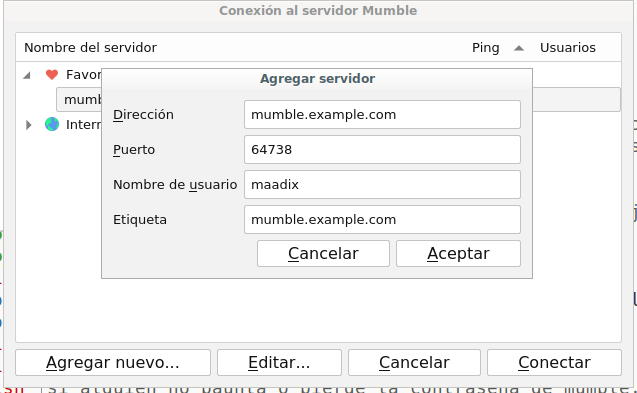Click the Dirección input field

point(382,115)
